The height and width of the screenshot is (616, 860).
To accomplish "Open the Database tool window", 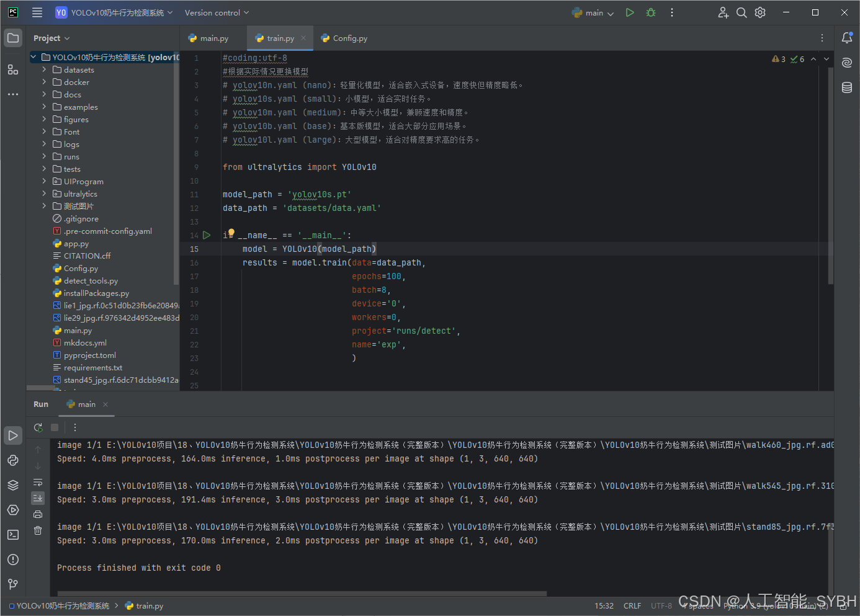I will (x=847, y=87).
